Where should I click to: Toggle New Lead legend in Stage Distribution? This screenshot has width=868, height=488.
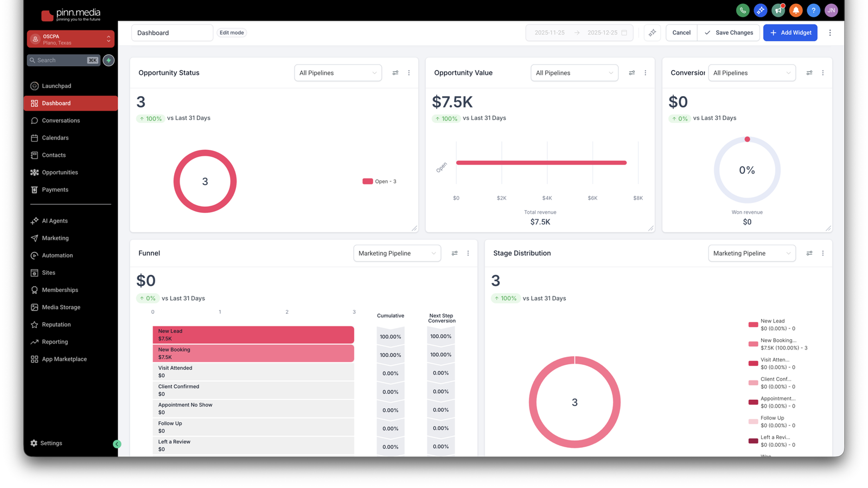[x=771, y=325]
